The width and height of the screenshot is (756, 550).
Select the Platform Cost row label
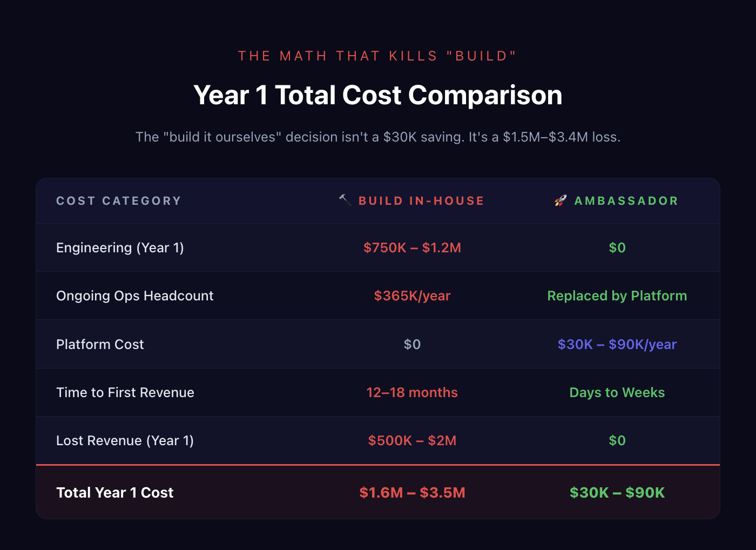[100, 345]
